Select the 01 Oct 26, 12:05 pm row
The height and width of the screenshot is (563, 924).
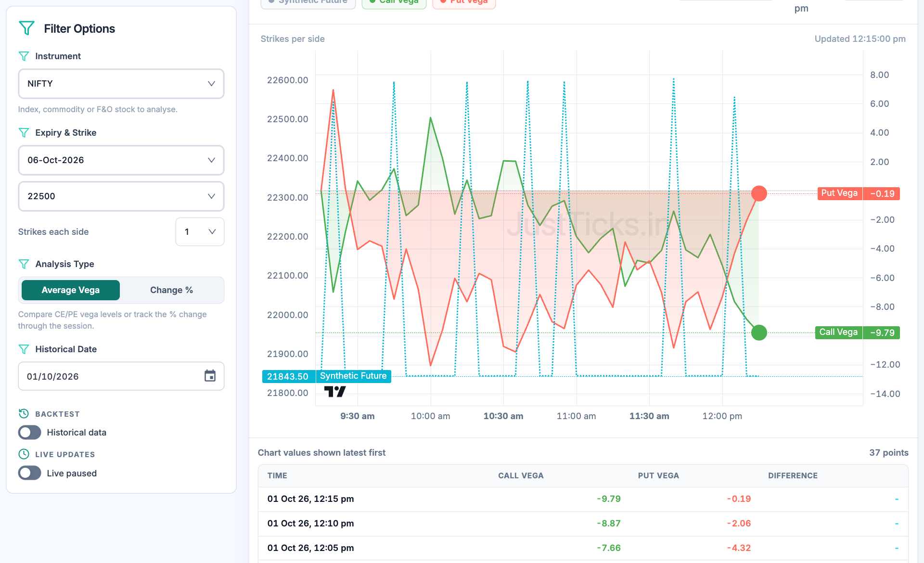[583, 548]
